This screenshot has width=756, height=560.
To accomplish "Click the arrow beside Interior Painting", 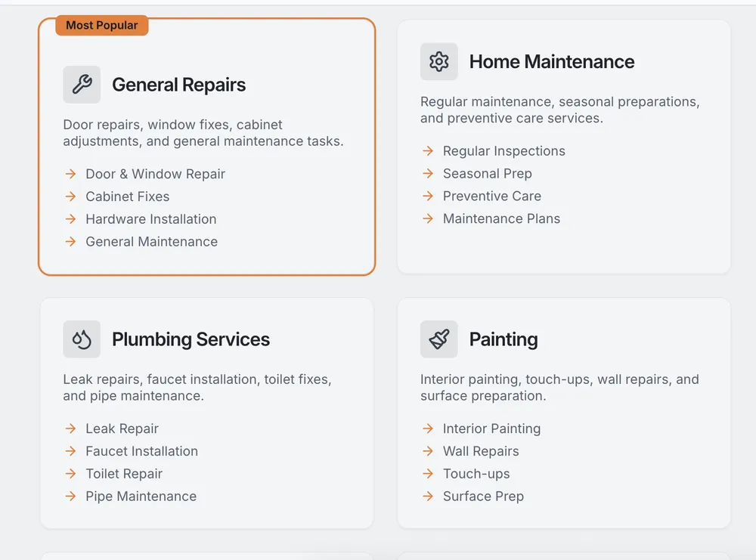I will click(427, 429).
